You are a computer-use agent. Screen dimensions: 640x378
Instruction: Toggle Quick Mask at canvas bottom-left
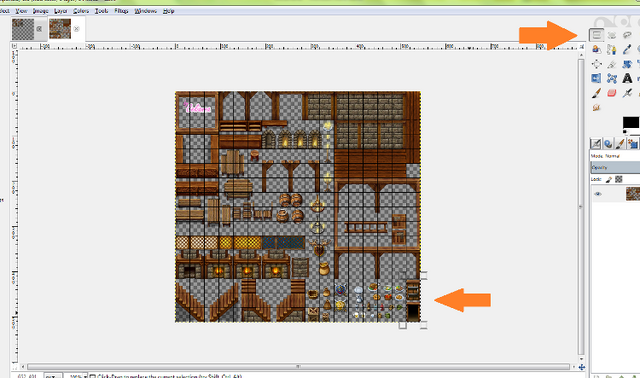point(15,367)
